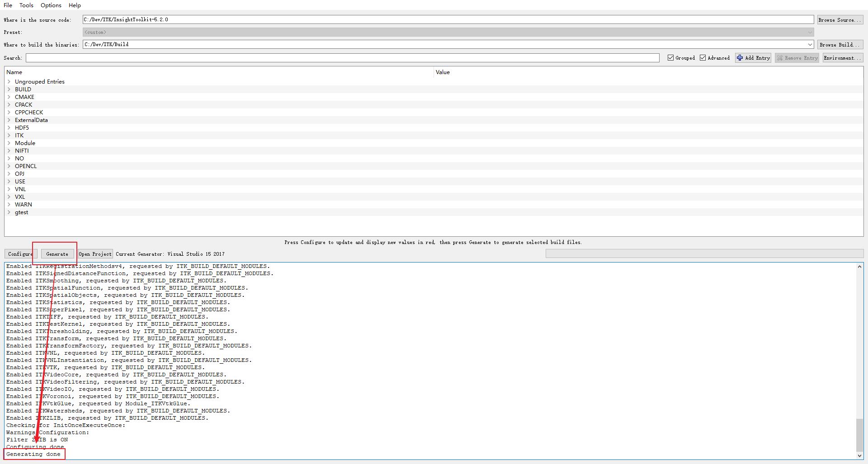
Task: Expand the ITK group
Action: click(x=9, y=136)
